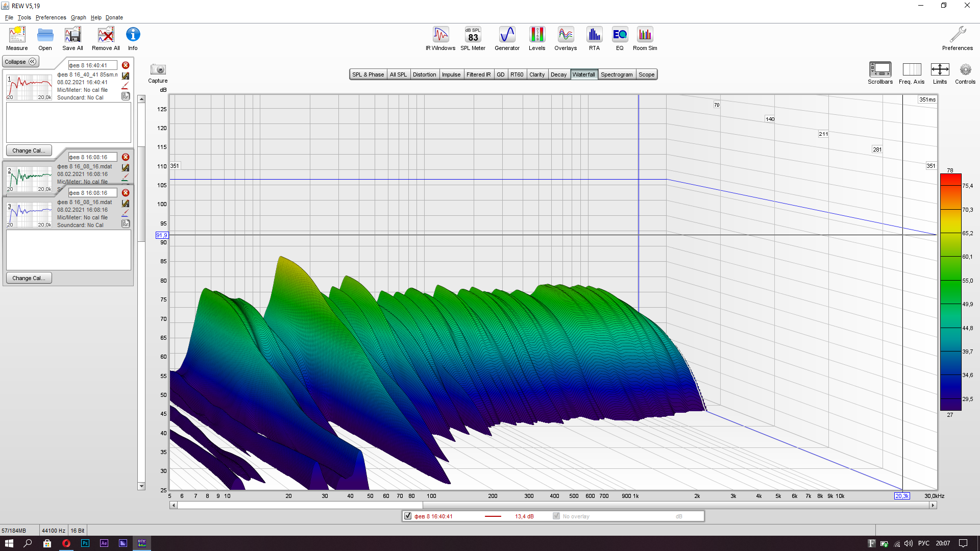980x551 pixels.
Task: Toggle the фев 8 16:40:41 trace checkbox
Action: click(408, 516)
